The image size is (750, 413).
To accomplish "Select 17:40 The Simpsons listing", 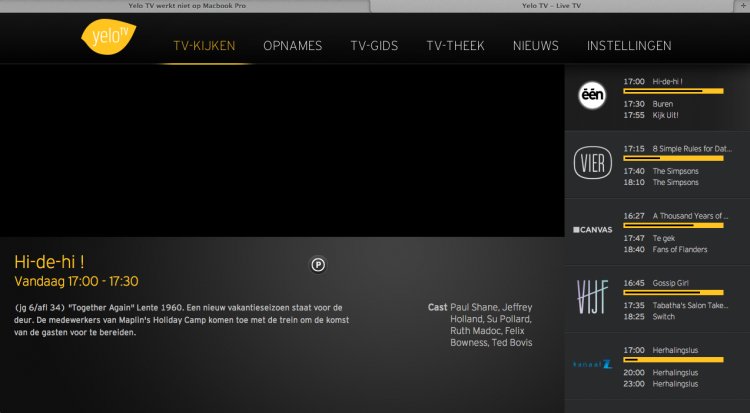I will click(x=661, y=171).
